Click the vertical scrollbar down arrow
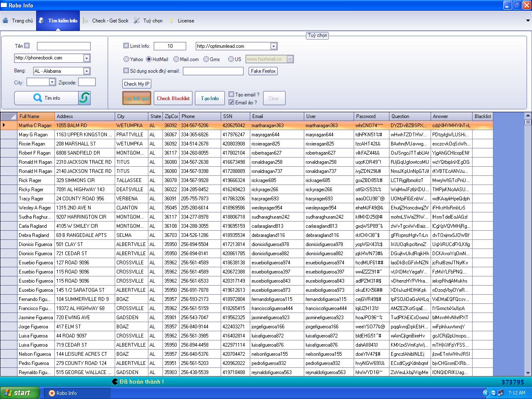Viewport: 532px width, 399px height. click(x=528, y=373)
